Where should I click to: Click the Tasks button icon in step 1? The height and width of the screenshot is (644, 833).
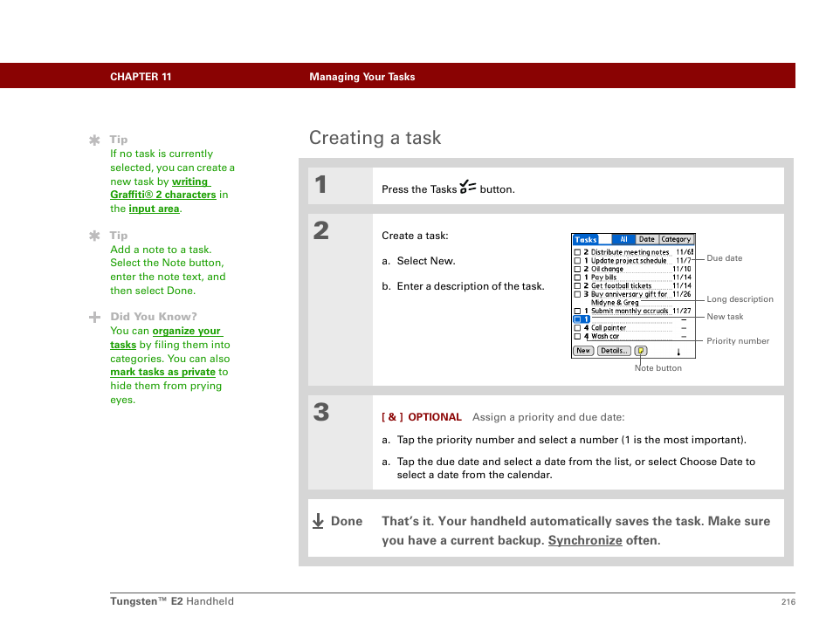click(x=468, y=187)
